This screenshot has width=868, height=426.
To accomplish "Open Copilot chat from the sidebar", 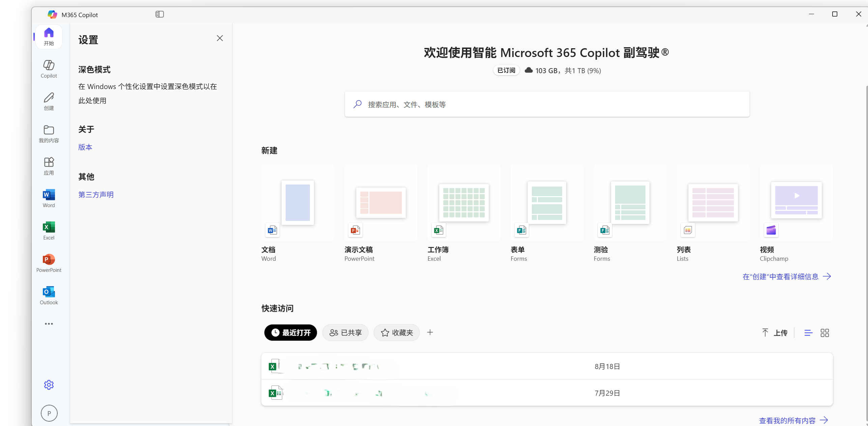I will [49, 68].
